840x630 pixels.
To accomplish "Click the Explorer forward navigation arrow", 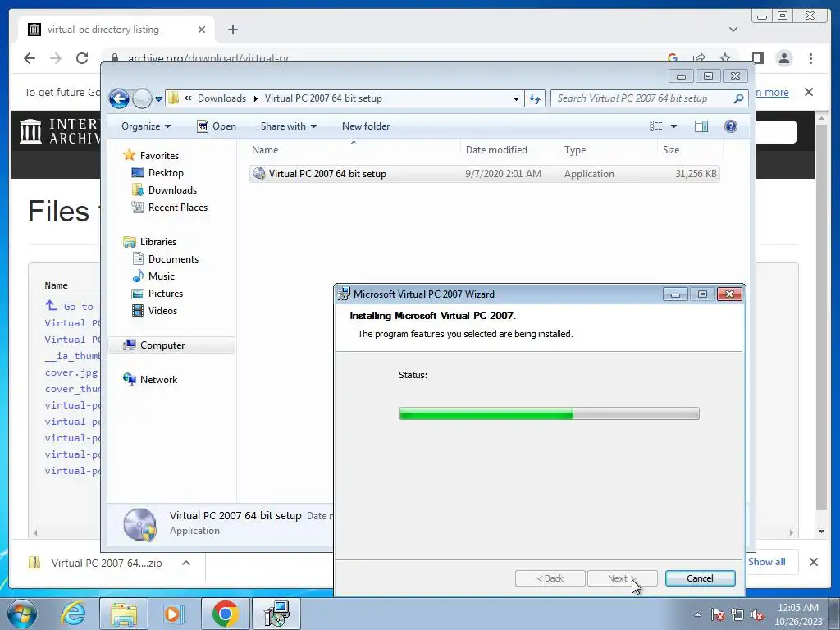I will click(x=142, y=98).
